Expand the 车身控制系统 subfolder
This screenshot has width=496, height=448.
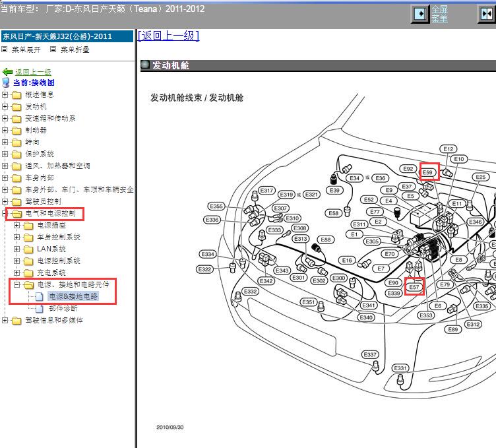[x=16, y=237]
